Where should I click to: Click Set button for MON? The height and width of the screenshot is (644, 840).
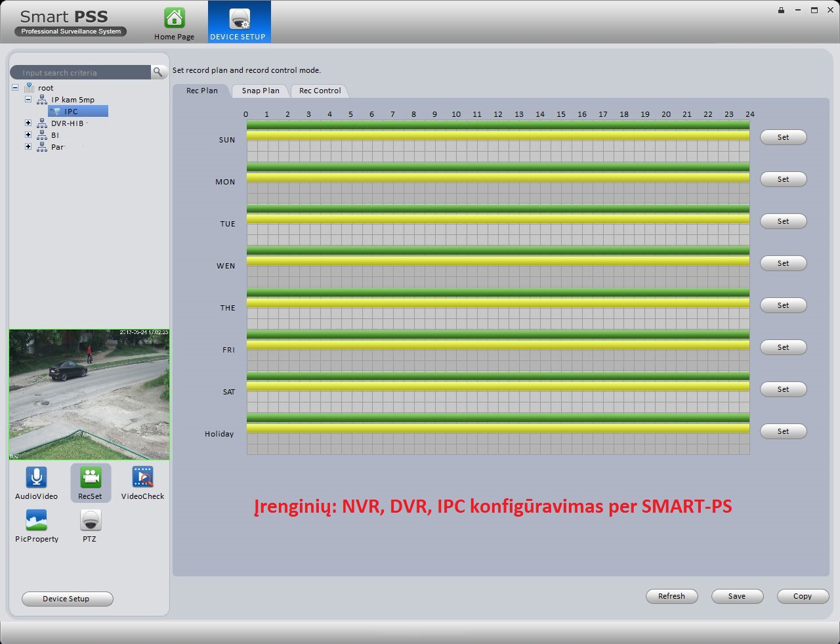[x=783, y=179]
